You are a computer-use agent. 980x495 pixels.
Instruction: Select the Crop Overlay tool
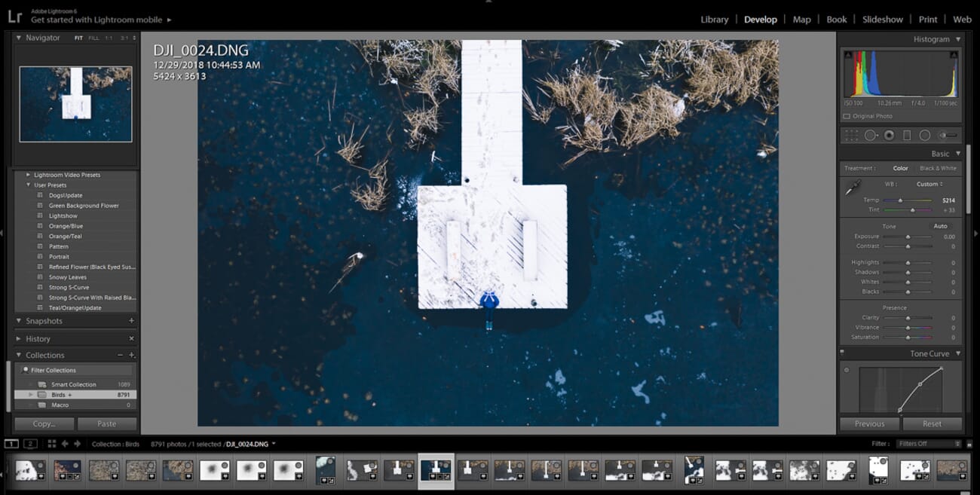click(851, 136)
